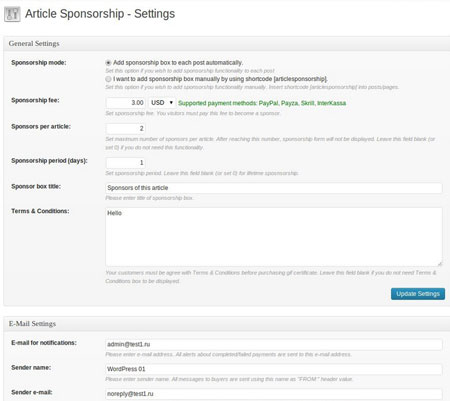Click the Sender name field
450x401 pixels.
(274, 369)
